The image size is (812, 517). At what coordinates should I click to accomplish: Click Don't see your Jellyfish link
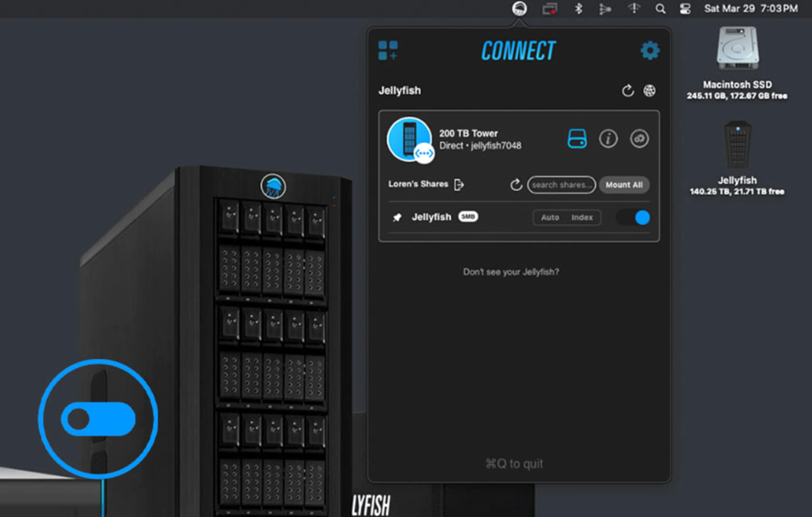click(x=511, y=272)
